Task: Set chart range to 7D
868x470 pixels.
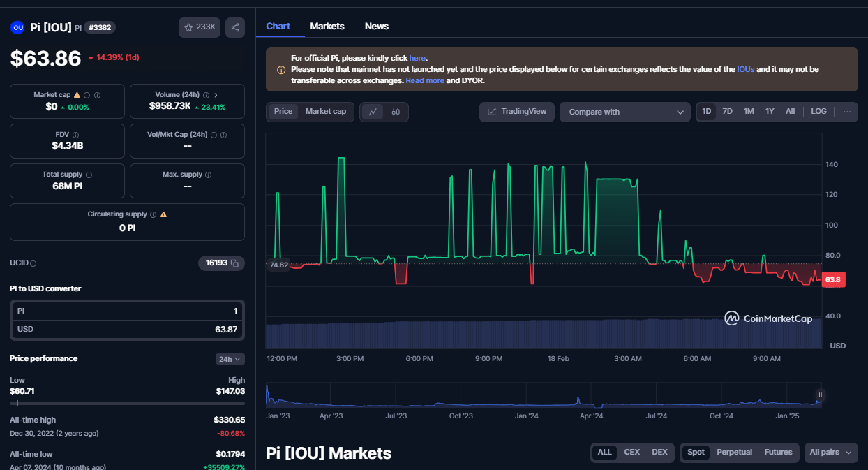Action: 728,112
